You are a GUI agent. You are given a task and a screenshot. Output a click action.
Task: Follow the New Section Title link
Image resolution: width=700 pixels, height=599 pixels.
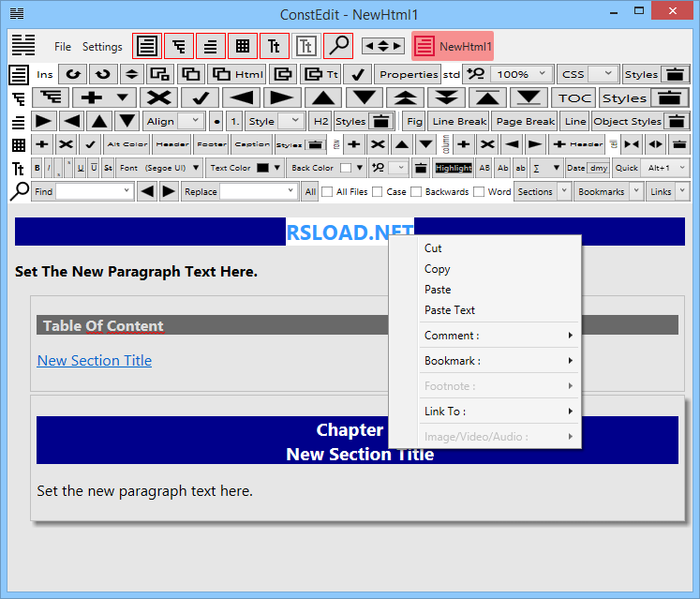(x=95, y=361)
